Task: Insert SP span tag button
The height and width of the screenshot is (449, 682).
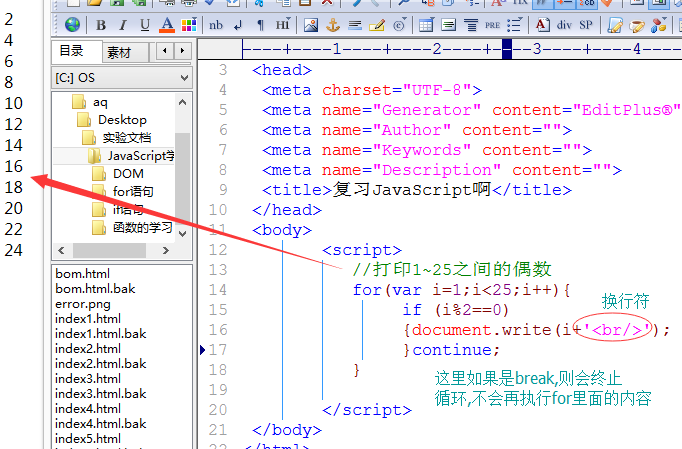Action: tap(586, 25)
